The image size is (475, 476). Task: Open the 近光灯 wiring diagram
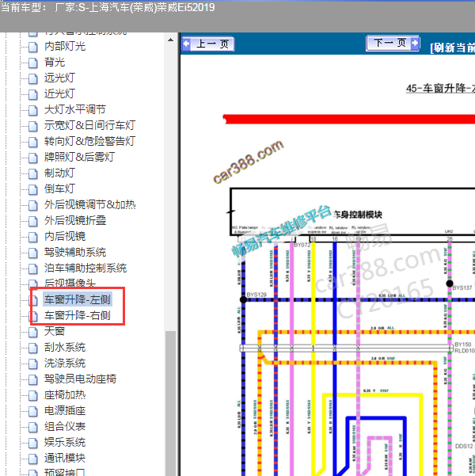click(x=59, y=93)
